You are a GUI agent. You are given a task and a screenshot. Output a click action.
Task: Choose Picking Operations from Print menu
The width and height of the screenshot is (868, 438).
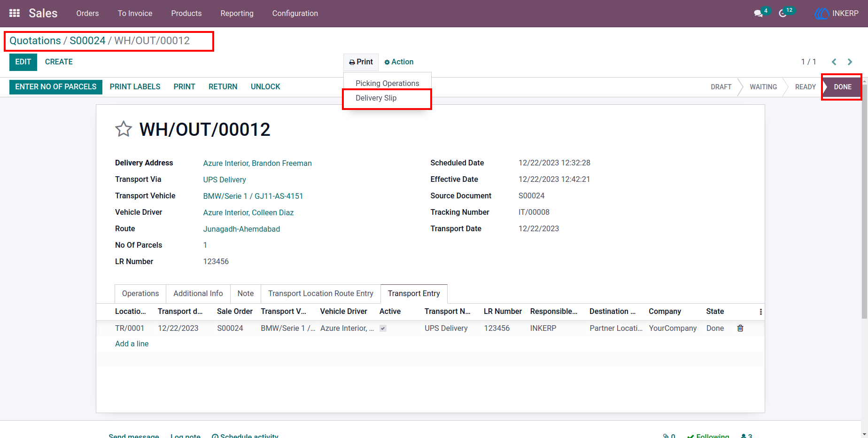(x=387, y=83)
